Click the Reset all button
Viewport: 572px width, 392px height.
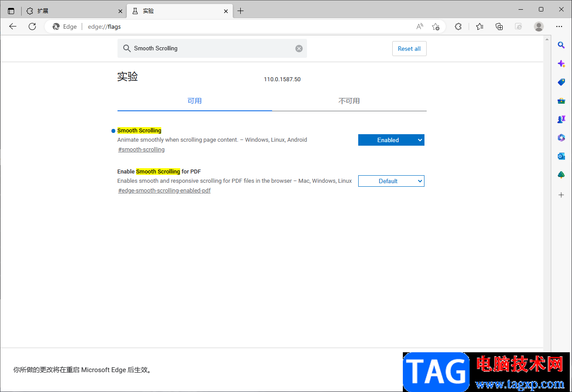(x=409, y=49)
